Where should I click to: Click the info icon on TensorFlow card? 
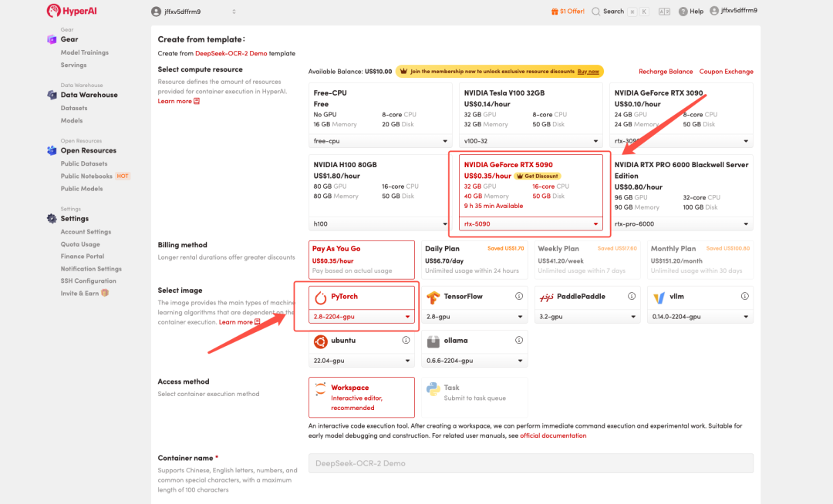[519, 297]
